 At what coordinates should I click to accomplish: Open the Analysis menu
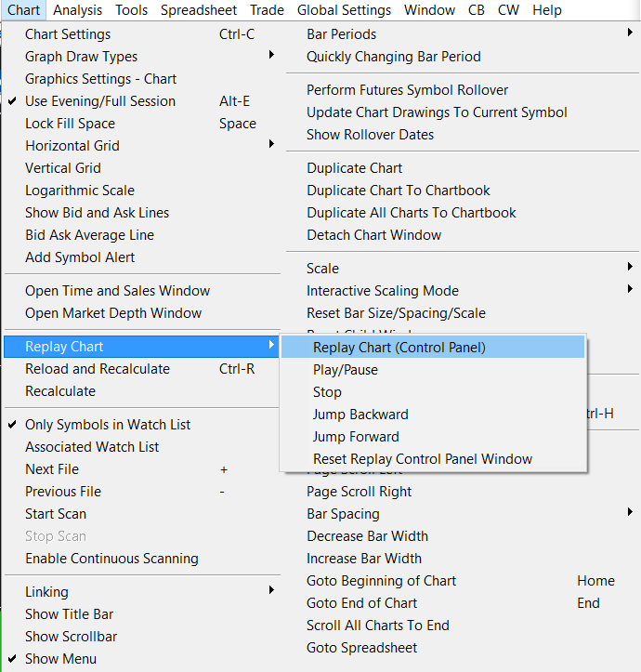(78, 10)
